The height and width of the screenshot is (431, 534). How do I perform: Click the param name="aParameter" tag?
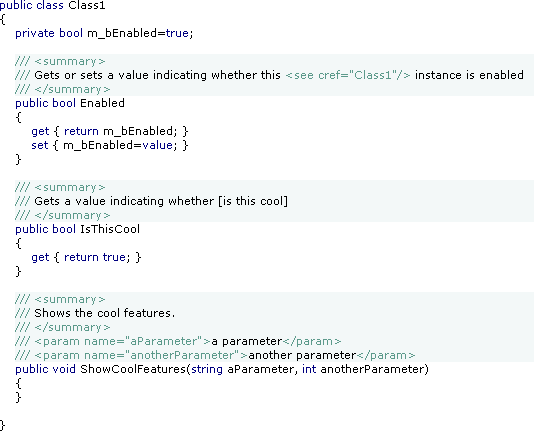point(122,341)
